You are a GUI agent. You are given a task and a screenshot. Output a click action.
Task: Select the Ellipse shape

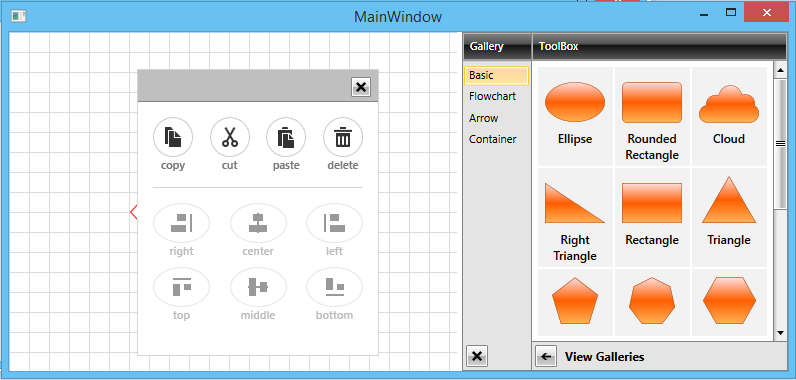[x=575, y=116]
